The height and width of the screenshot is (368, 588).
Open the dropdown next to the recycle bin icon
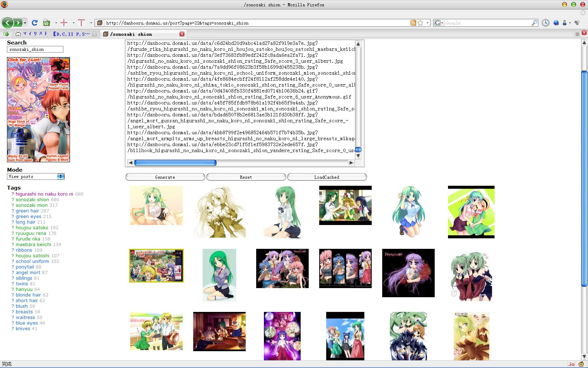tap(56, 23)
